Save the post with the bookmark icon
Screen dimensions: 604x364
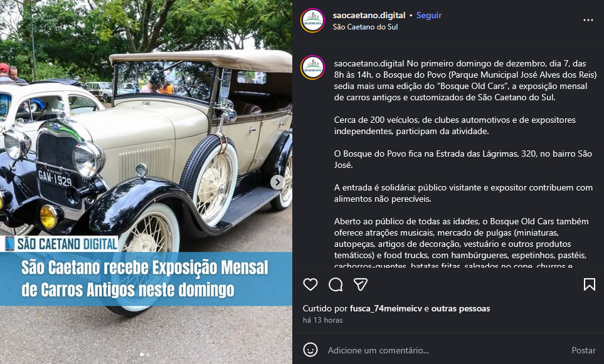coord(590,284)
